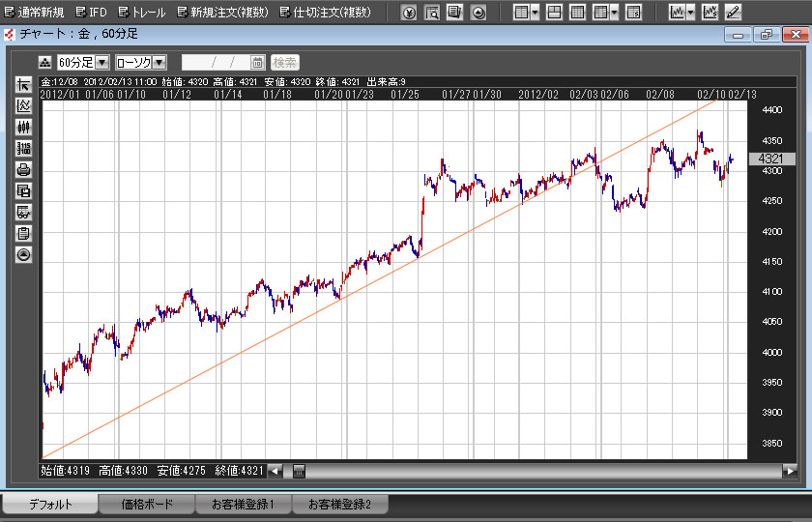Select the candlestick chart tool in sidebar
The width and height of the screenshot is (812, 522).
point(24,127)
